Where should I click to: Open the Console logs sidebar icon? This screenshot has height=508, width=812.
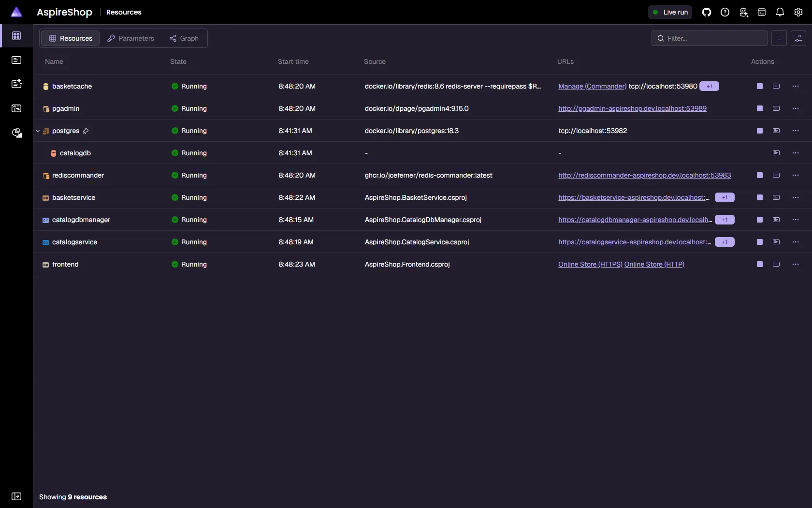pos(16,60)
